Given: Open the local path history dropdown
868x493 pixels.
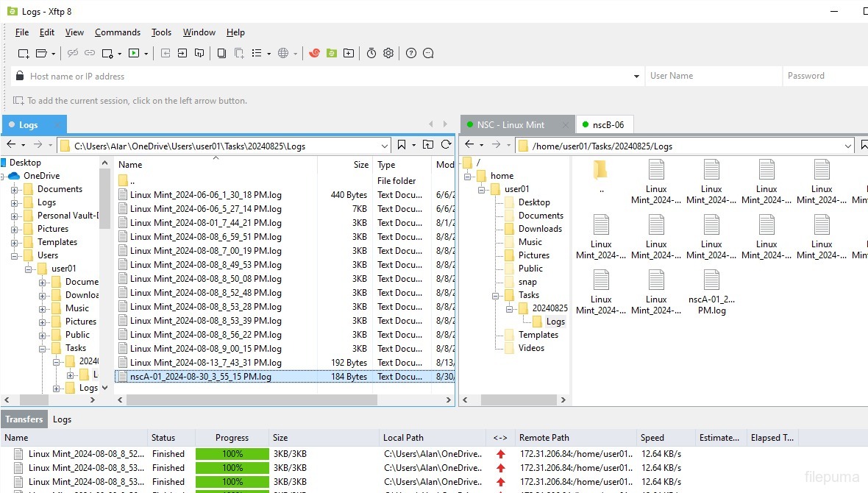Looking at the screenshot, I should (384, 146).
